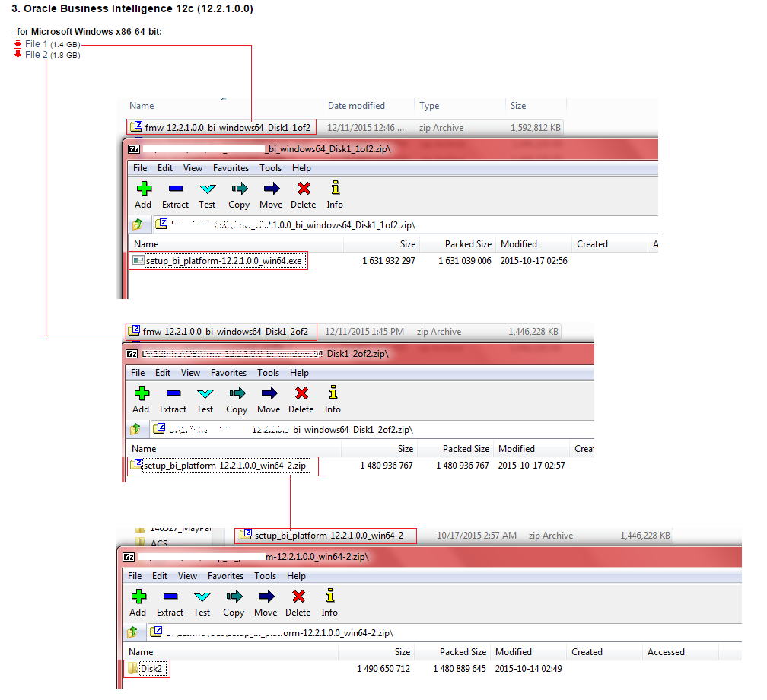The image size is (767, 700).
Task: Click the Add icon in Disk1_1of2 window
Action: tap(144, 189)
